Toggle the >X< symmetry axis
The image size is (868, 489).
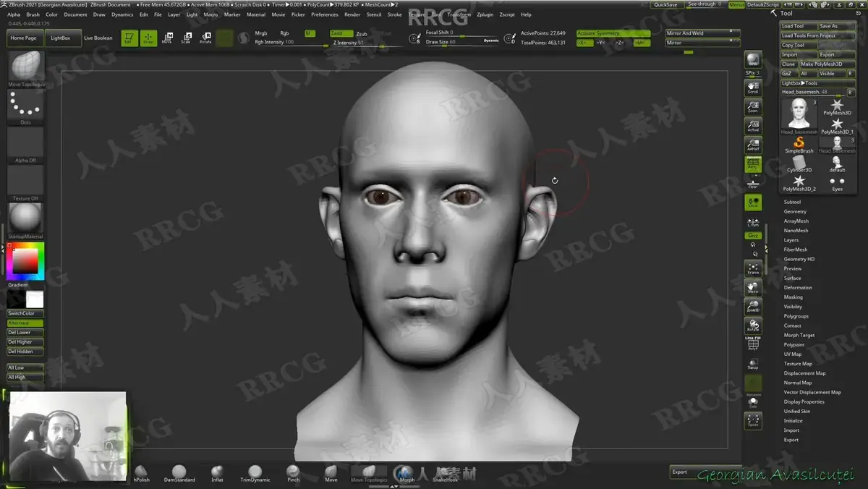point(584,43)
